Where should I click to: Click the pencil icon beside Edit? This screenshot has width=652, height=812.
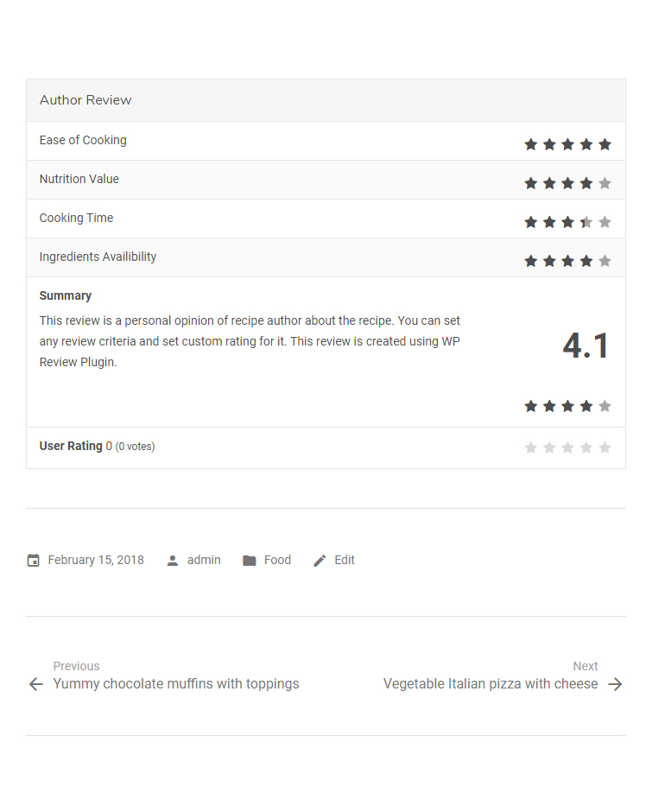(x=320, y=561)
